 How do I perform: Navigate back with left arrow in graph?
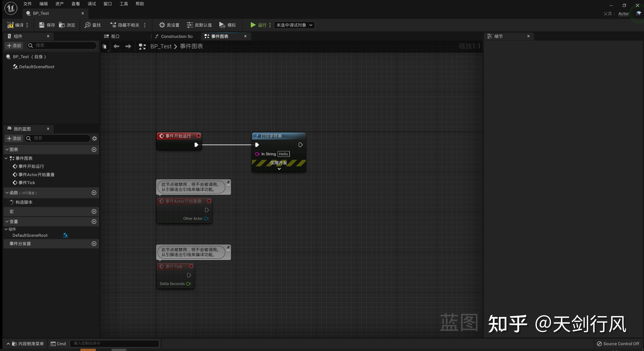coord(116,46)
